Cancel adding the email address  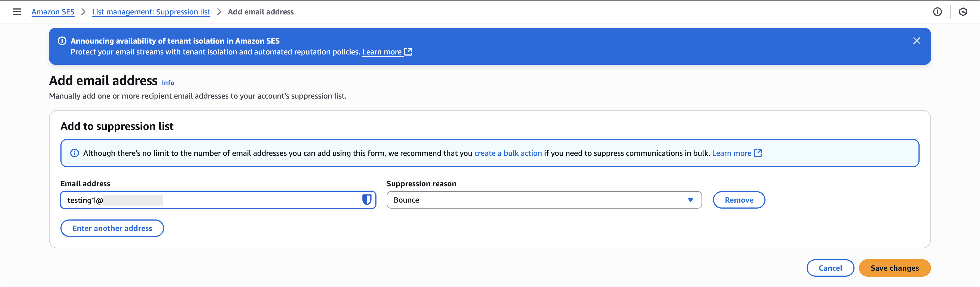pyautogui.click(x=830, y=268)
